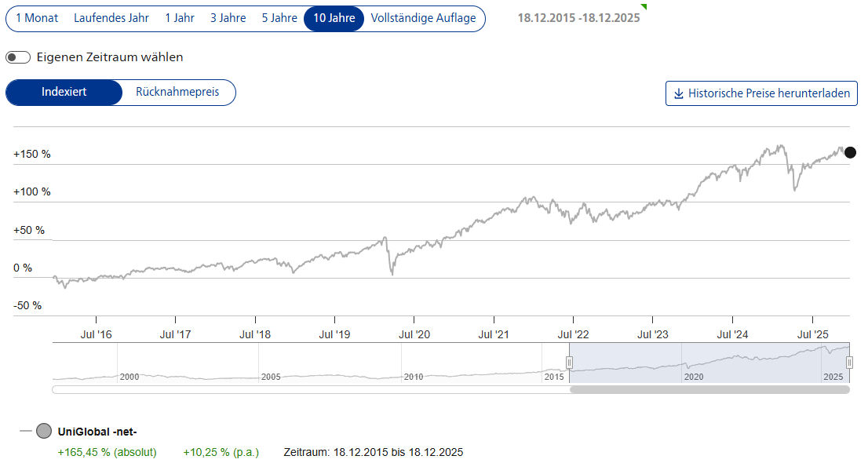Click the download arrow icon
868x474 pixels.
679,93
